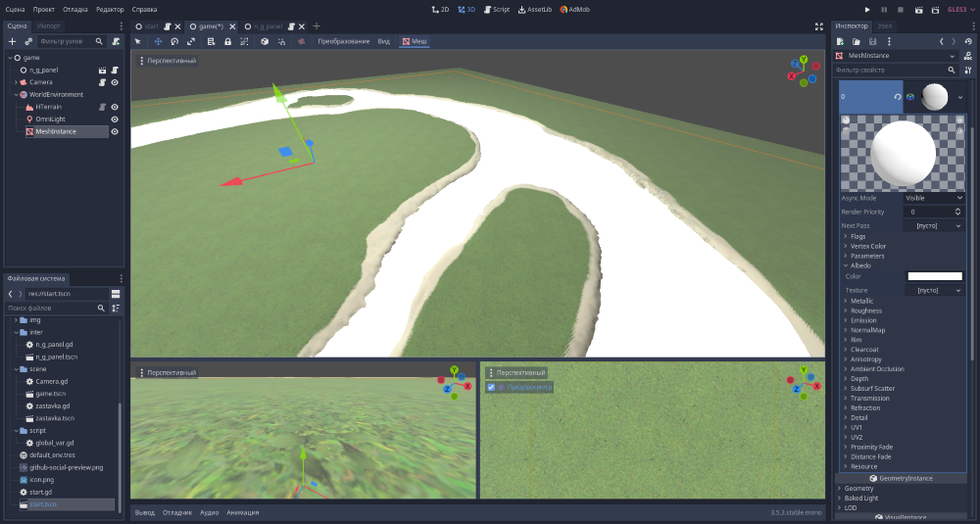The image size is (980, 524).
Task: Select the Rotate mode tool
Action: click(173, 42)
